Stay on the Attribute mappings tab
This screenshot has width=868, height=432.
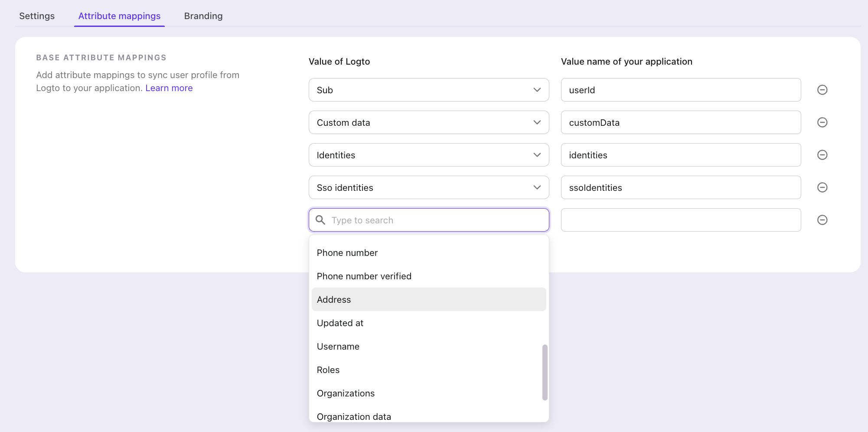tap(119, 16)
